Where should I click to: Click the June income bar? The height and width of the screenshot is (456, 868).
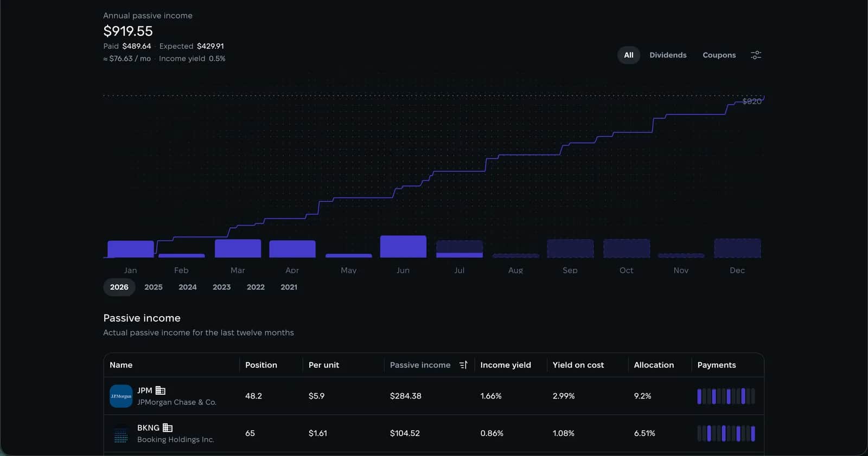(403, 247)
